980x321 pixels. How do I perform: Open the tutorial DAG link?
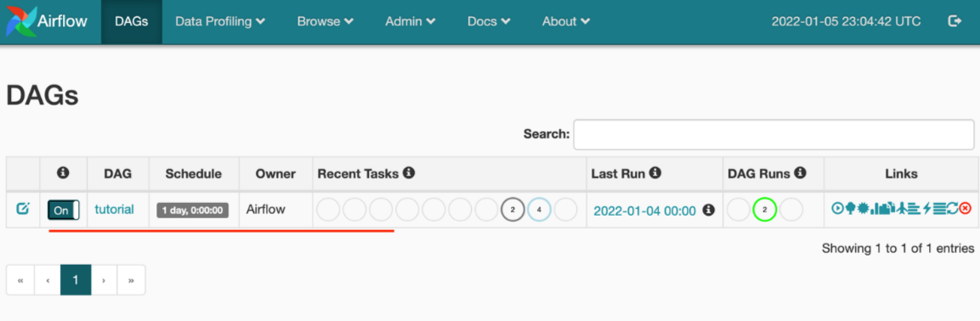click(x=115, y=209)
